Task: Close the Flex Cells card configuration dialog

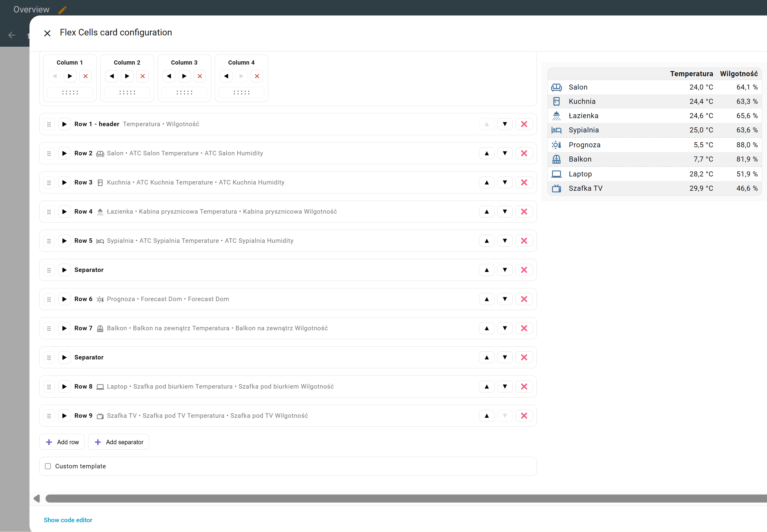Action: (x=47, y=33)
